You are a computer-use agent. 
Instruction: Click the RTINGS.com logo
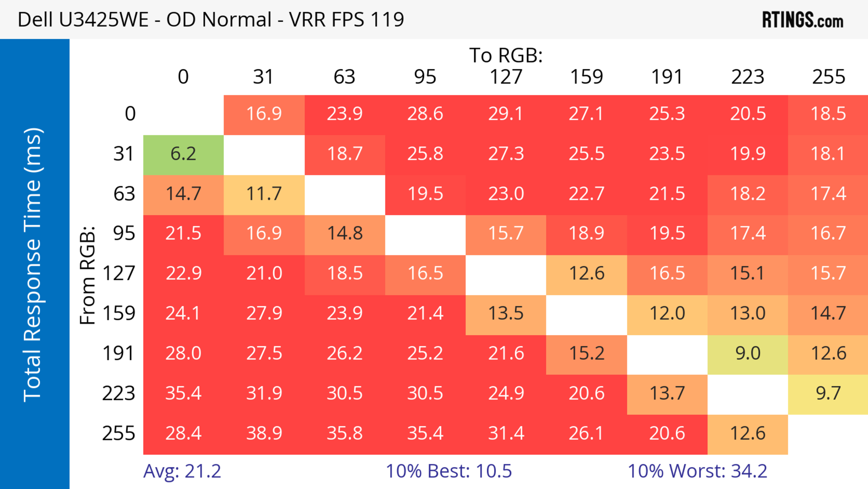802,20
